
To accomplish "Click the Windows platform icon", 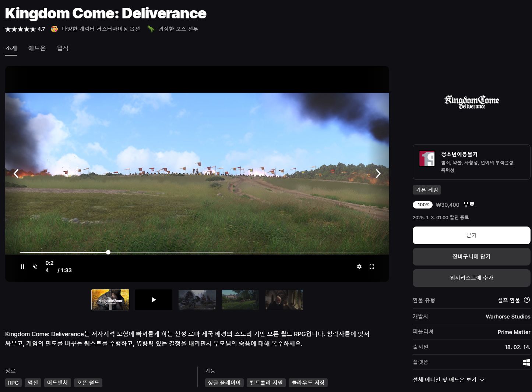I will pyautogui.click(x=527, y=362).
